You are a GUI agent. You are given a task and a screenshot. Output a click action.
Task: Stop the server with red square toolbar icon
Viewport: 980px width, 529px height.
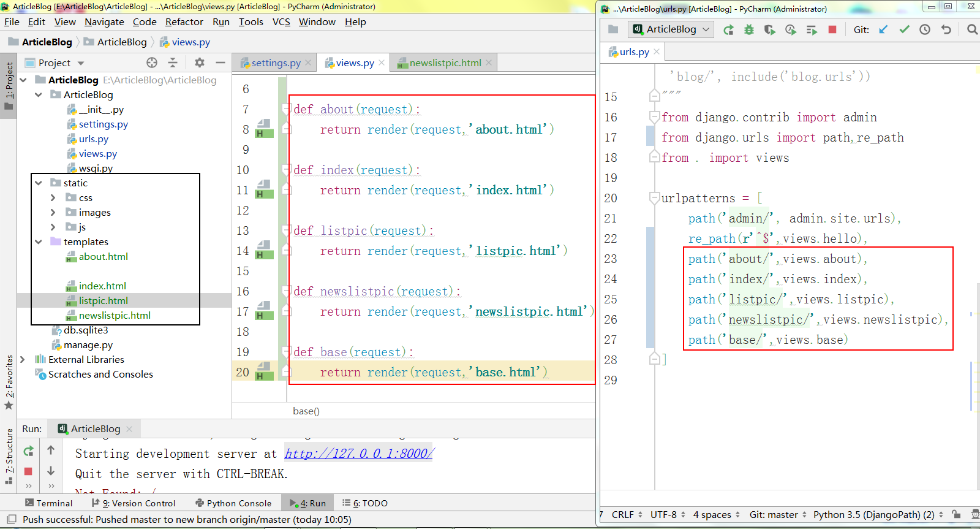[x=832, y=29]
